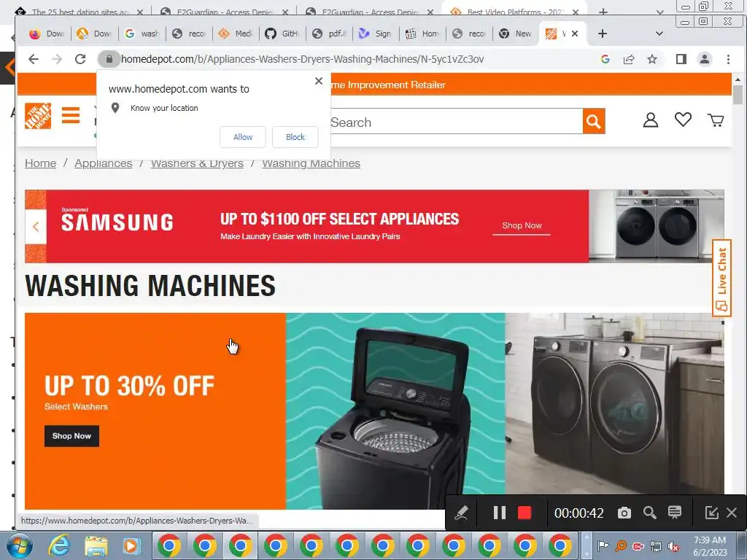Open the Windows Start button
Viewport: 747px width, 560px height.
[x=19, y=545]
